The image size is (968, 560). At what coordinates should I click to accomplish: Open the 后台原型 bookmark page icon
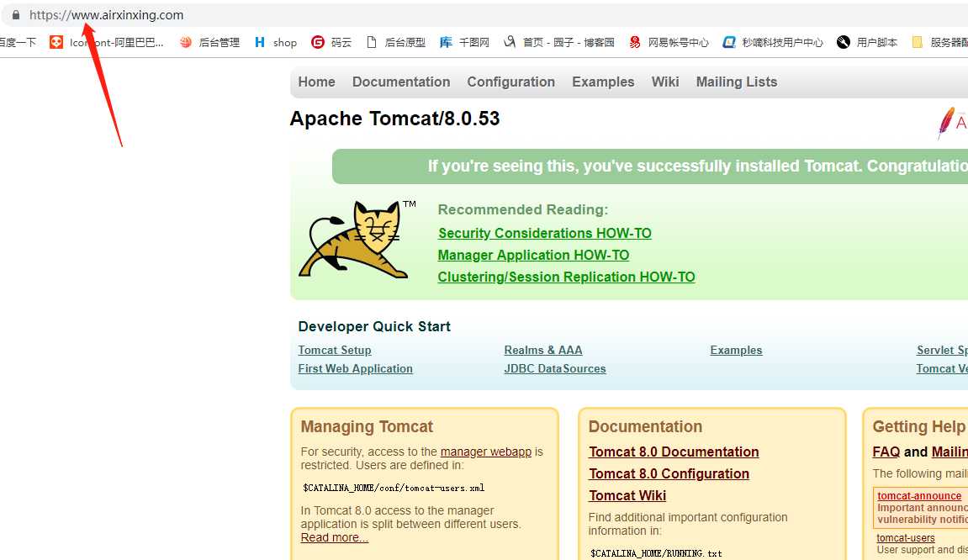point(371,42)
